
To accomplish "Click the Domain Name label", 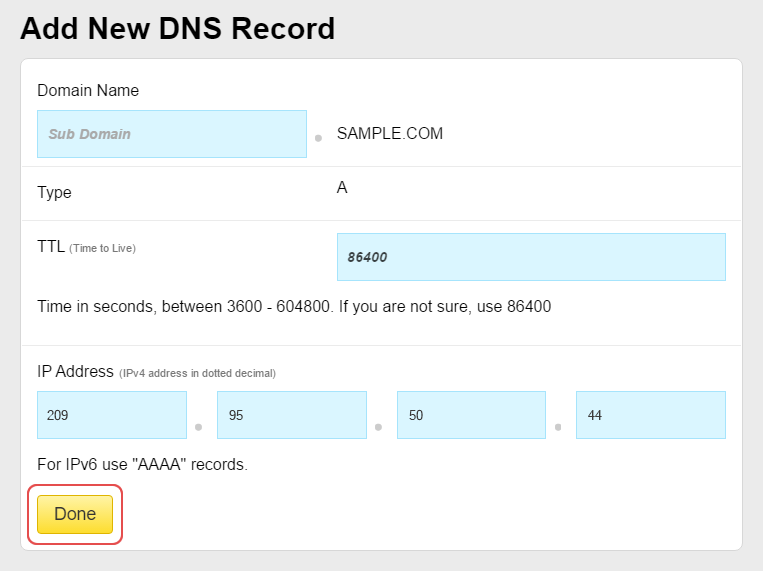I will click(88, 90).
